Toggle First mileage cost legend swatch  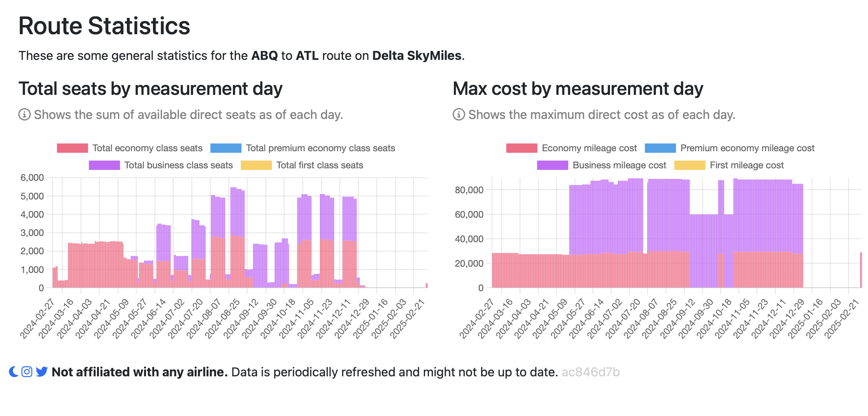(690, 165)
